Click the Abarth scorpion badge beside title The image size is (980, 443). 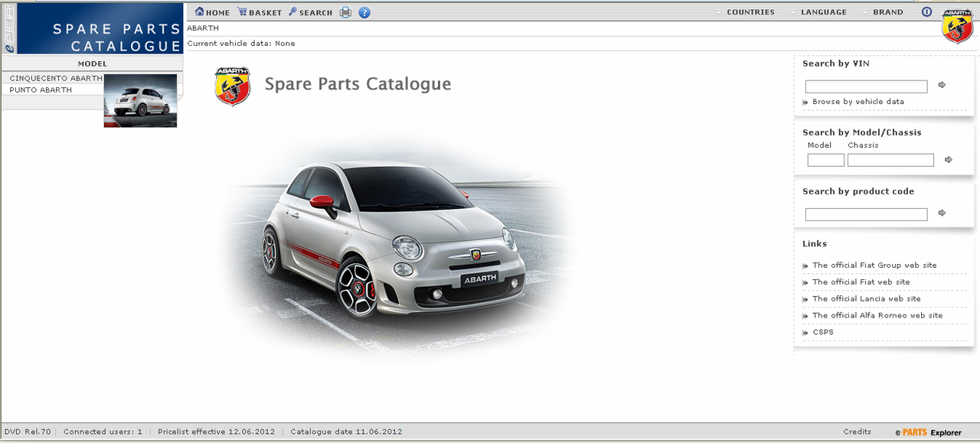coord(233,86)
